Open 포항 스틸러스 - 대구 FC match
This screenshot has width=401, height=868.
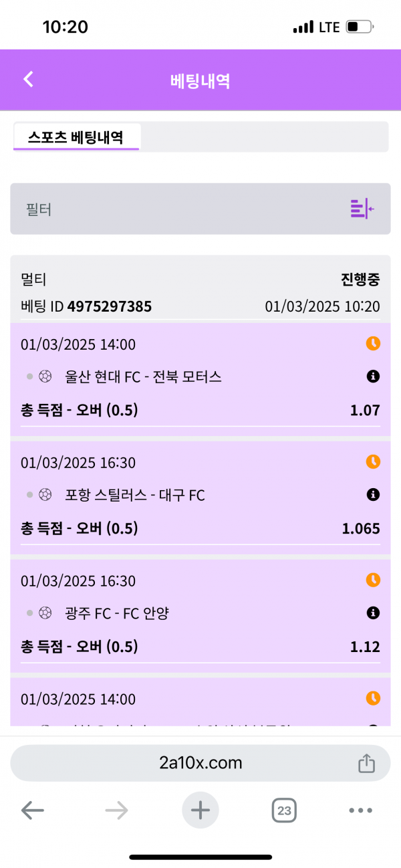[x=135, y=496]
